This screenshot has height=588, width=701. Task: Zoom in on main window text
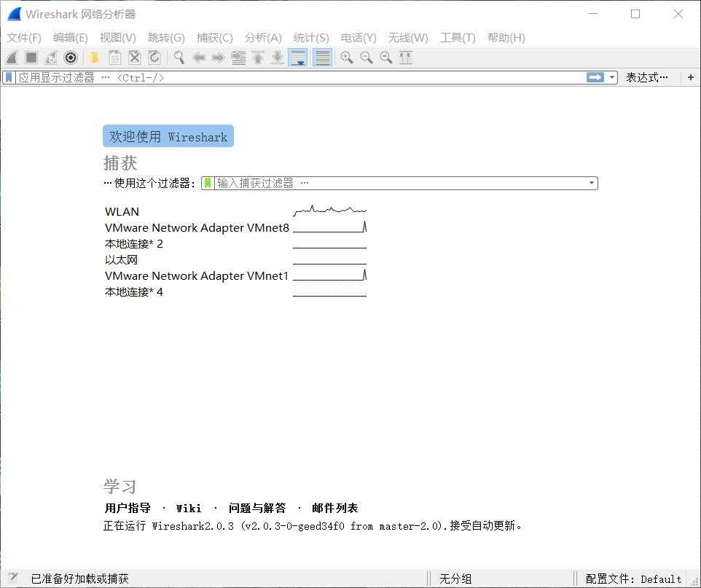click(346, 58)
